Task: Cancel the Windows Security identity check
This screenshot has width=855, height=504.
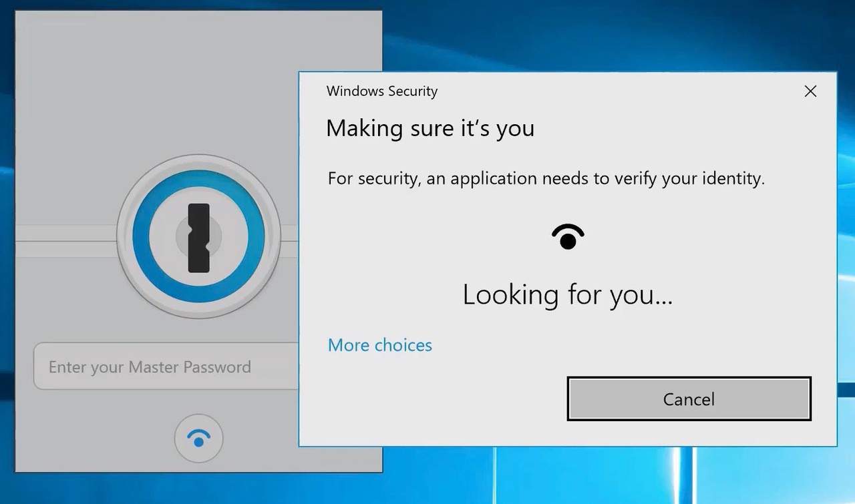Action: click(689, 399)
